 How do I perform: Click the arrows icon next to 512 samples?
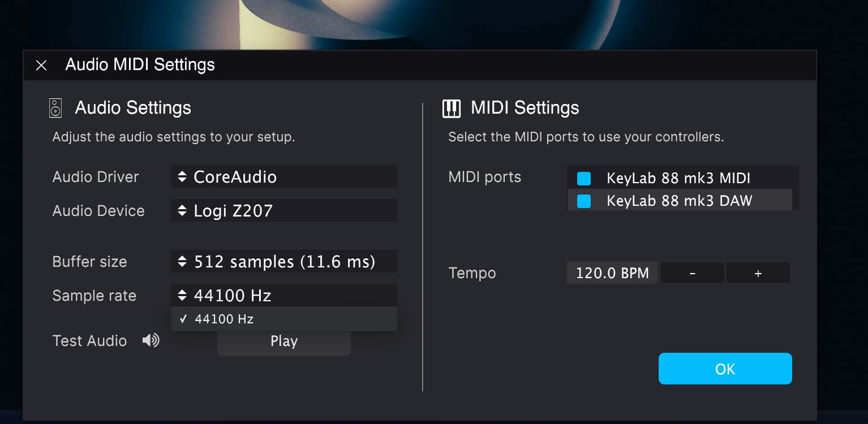(x=182, y=262)
